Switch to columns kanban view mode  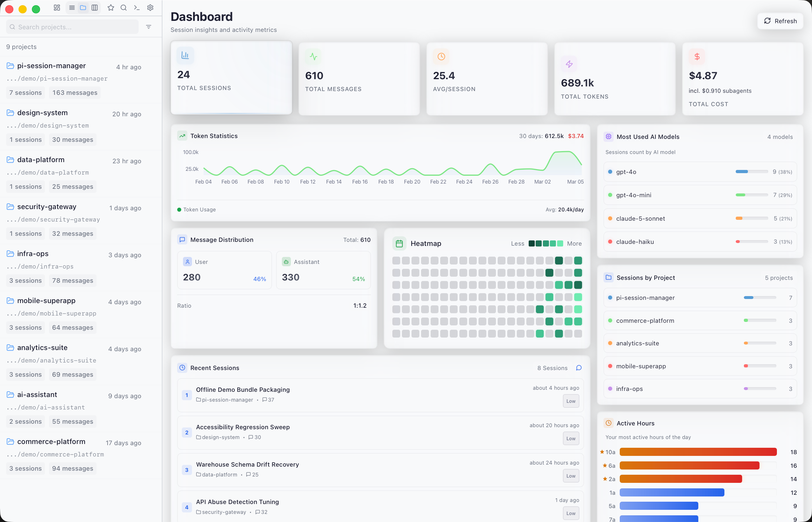click(95, 8)
